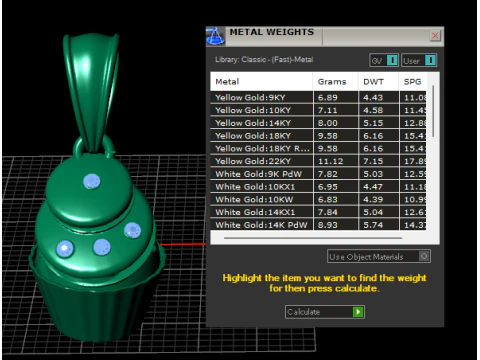Toggle the GV library switch

(384, 61)
